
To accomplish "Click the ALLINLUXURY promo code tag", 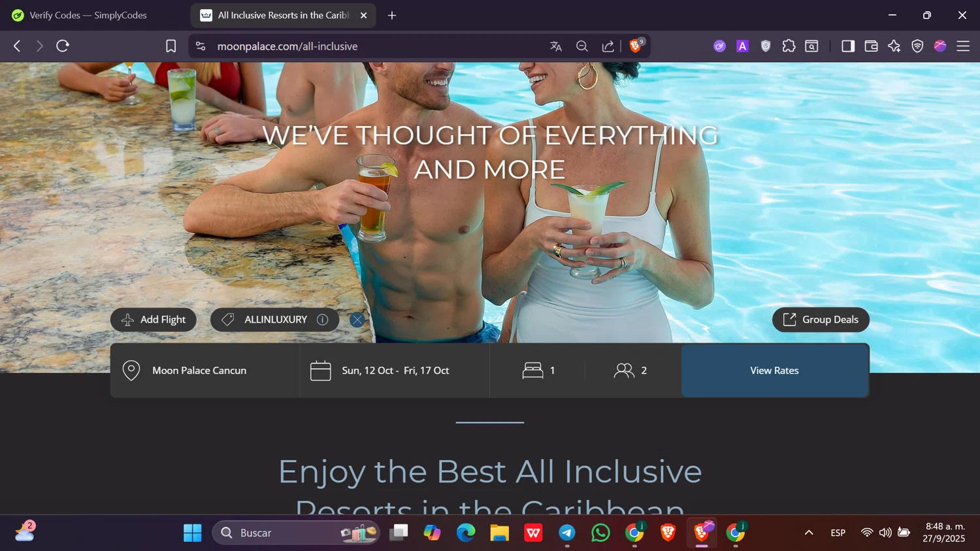I will (275, 319).
